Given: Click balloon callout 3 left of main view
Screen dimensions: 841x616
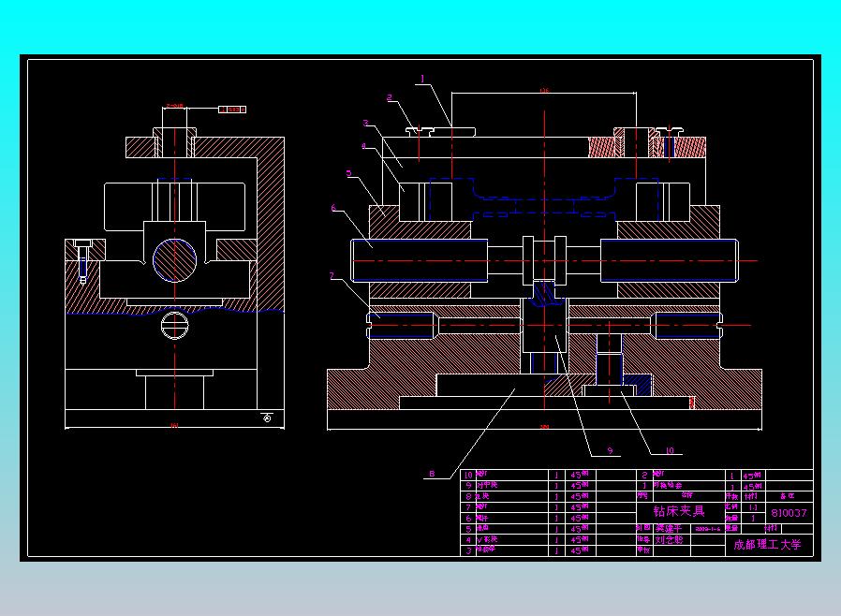Looking at the screenshot, I should click(x=365, y=123).
